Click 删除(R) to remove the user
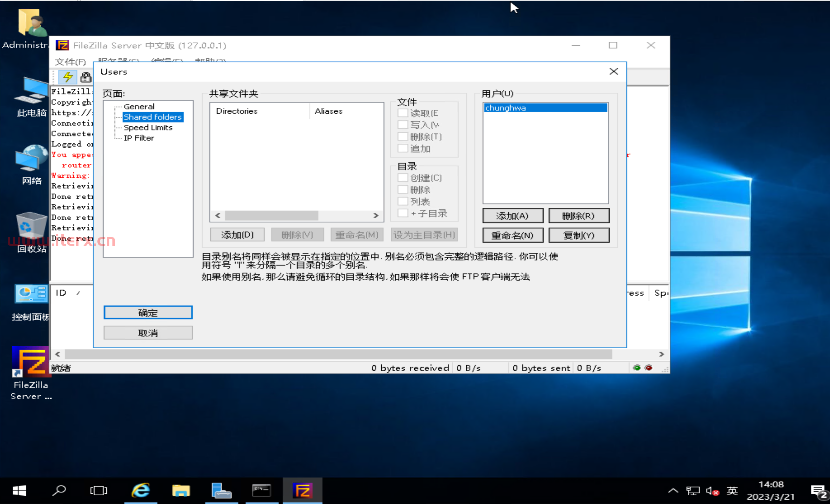831x504 pixels. (579, 216)
